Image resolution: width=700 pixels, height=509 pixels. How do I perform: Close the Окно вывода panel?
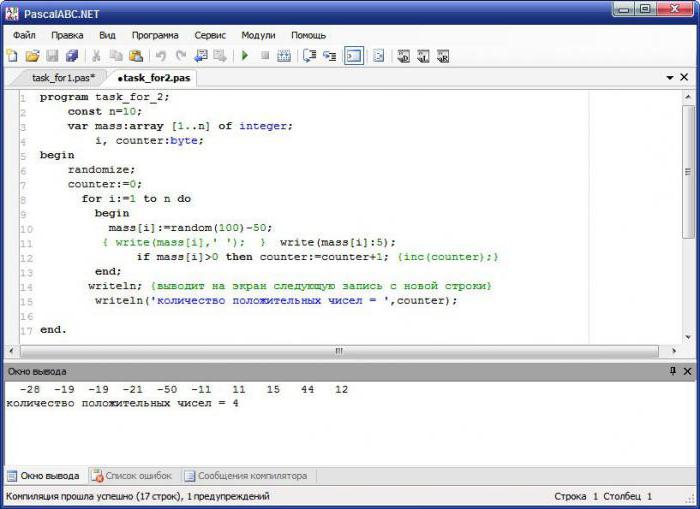tap(688, 371)
